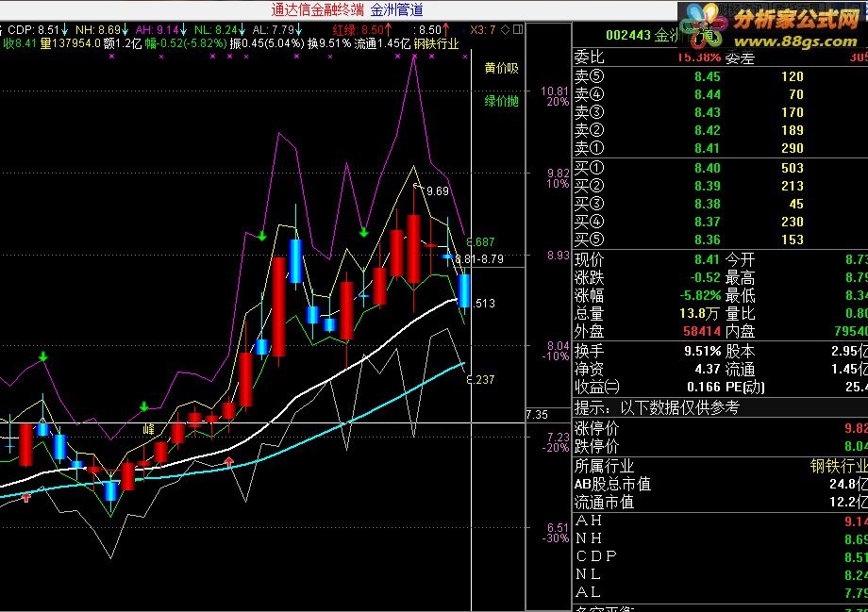
Task: Click the 红绿: 8.50 indicator readout
Action: pyautogui.click(x=362, y=30)
